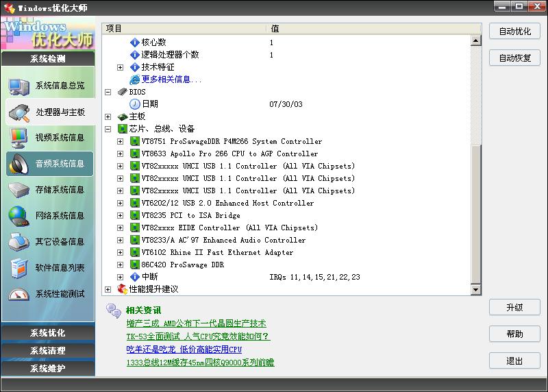Screen dimensions: 548x392
Task: Click the info icon beside 技术特征
Action: pyautogui.click(x=134, y=67)
